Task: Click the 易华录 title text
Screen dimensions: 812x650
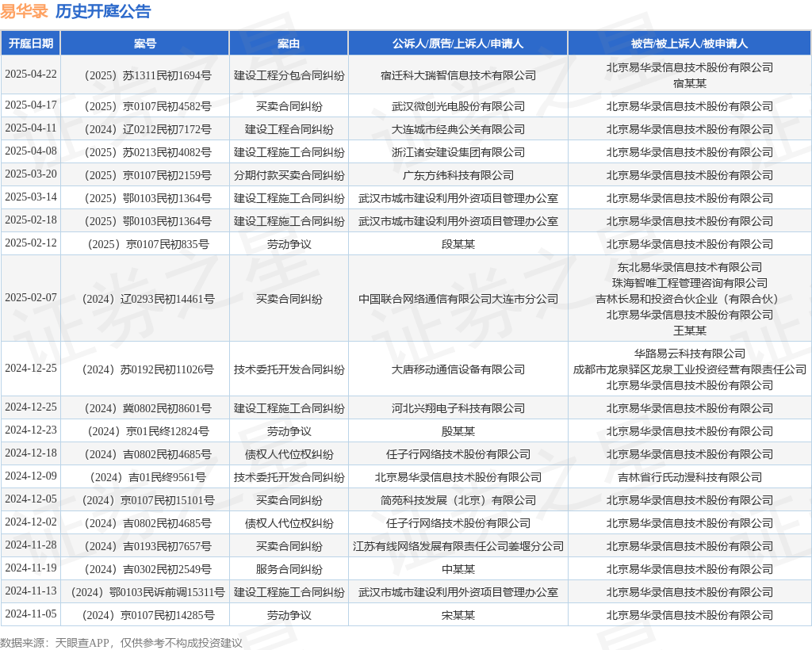Action: point(25,11)
